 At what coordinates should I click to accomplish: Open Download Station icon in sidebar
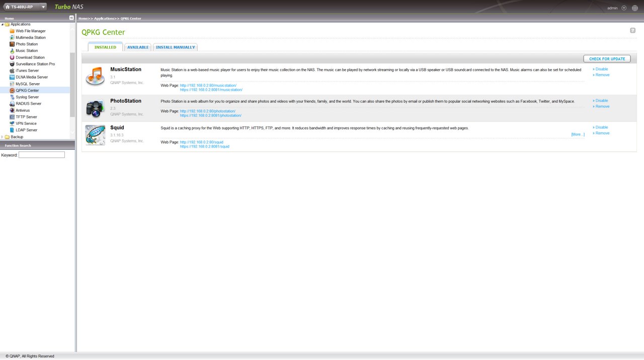(12, 57)
